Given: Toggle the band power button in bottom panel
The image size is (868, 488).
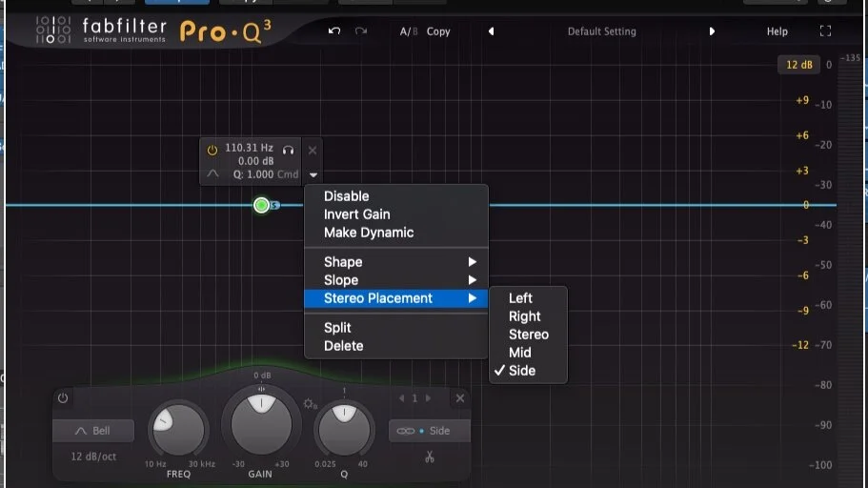Looking at the screenshot, I should (63, 397).
